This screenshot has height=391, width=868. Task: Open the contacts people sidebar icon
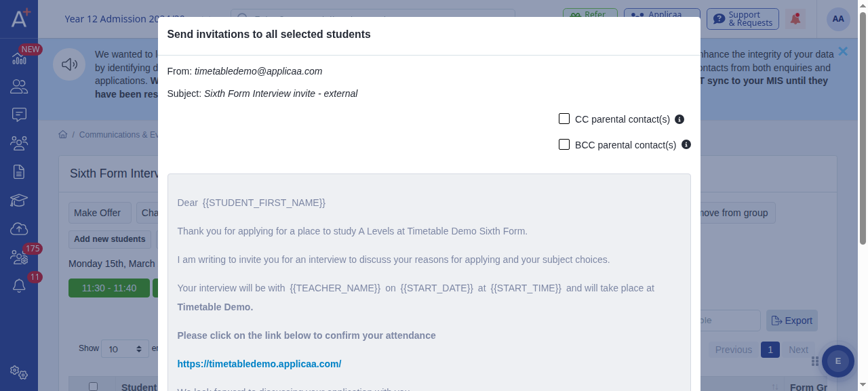tap(19, 86)
